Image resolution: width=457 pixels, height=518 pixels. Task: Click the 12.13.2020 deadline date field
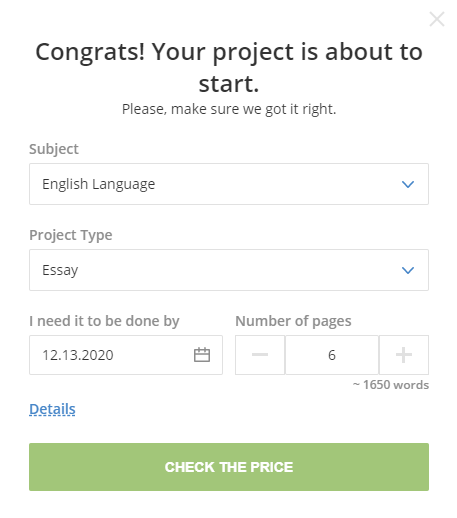click(x=126, y=355)
